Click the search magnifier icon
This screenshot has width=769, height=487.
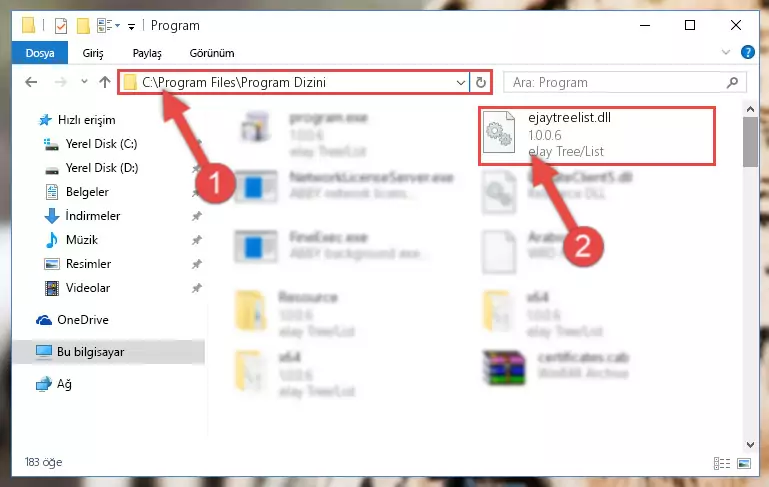point(732,82)
